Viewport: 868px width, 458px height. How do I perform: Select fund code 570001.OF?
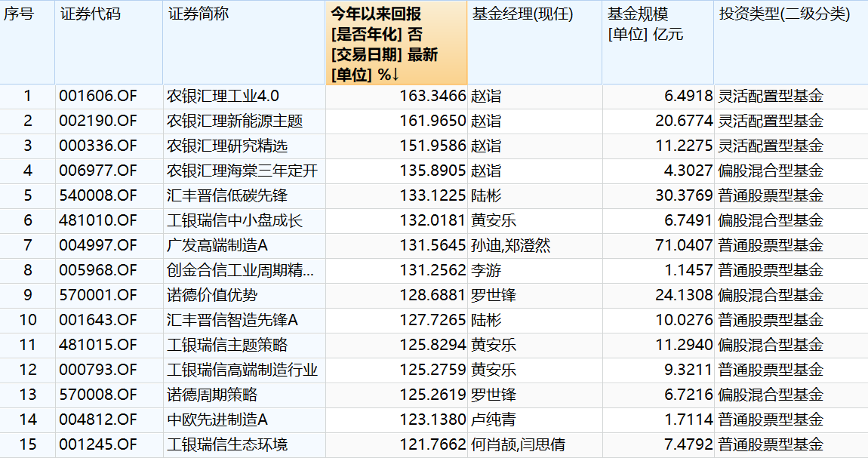click(x=98, y=295)
